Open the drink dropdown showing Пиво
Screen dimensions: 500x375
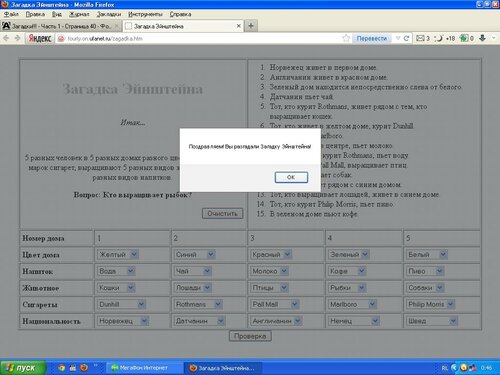425,271
